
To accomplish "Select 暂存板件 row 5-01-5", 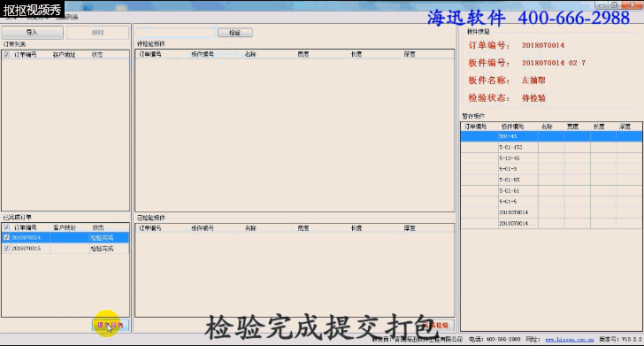I will (551, 202).
